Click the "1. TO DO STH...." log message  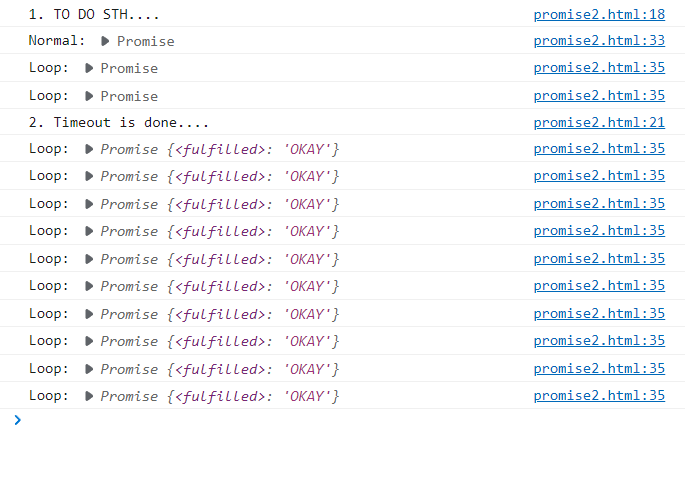point(94,15)
